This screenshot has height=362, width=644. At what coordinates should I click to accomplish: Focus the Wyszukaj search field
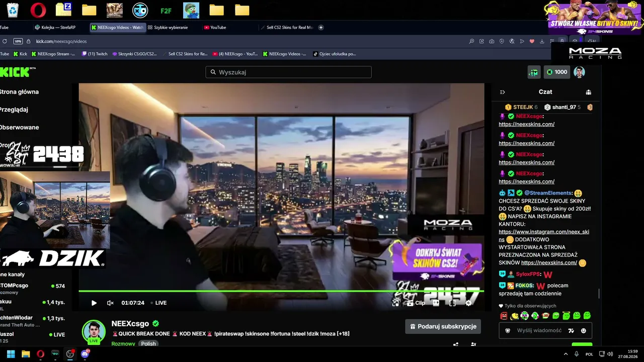288,72
